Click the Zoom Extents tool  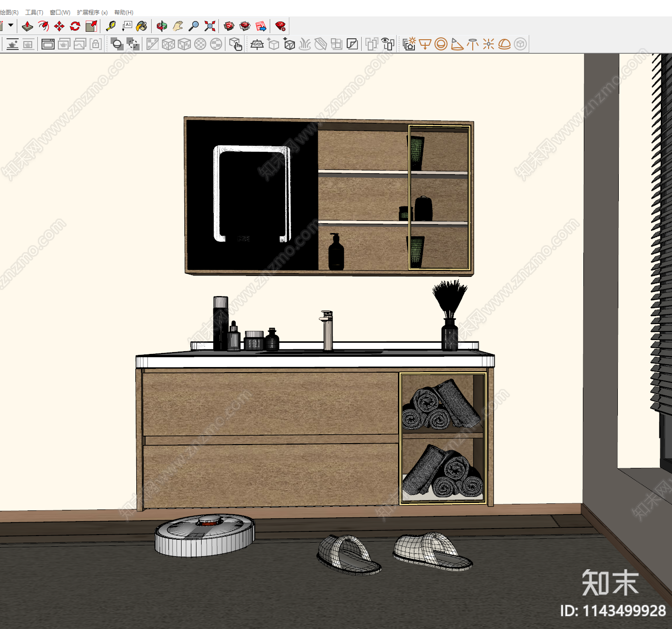click(210, 26)
